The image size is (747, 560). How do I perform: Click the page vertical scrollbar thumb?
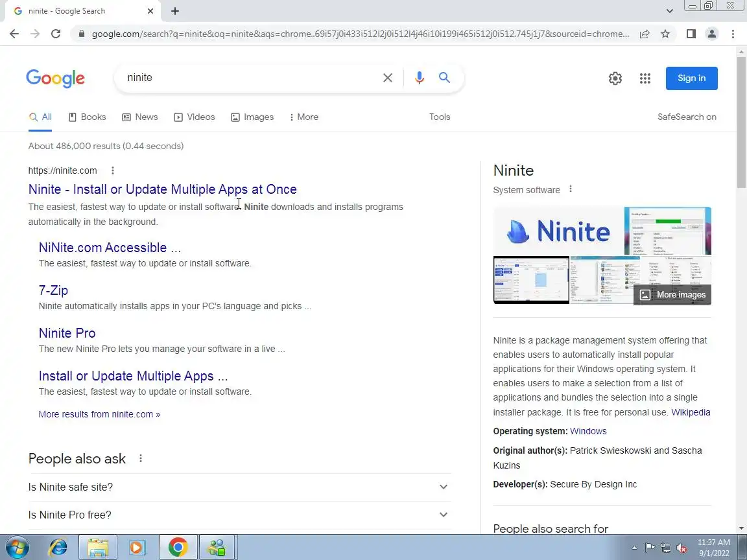point(741,122)
